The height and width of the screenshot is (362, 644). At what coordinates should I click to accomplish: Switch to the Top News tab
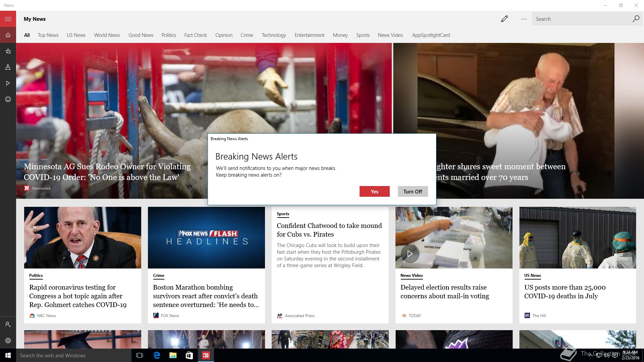(48, 35)
